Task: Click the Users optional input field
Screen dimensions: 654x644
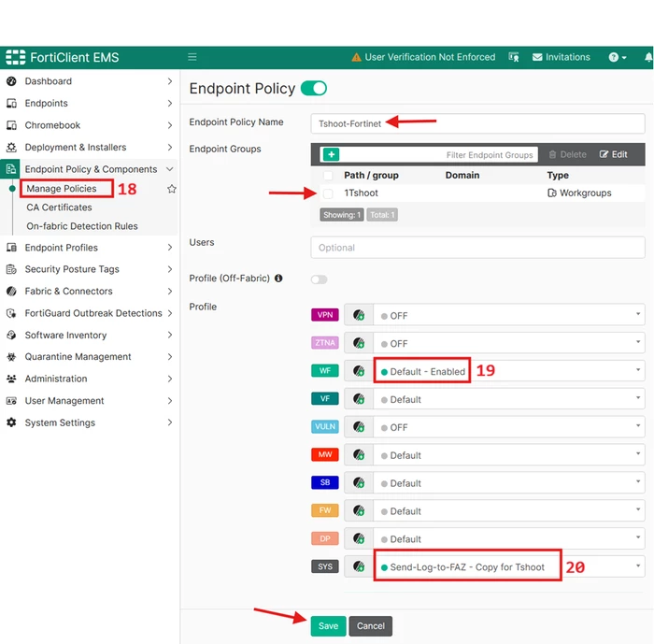Action: 477,248
